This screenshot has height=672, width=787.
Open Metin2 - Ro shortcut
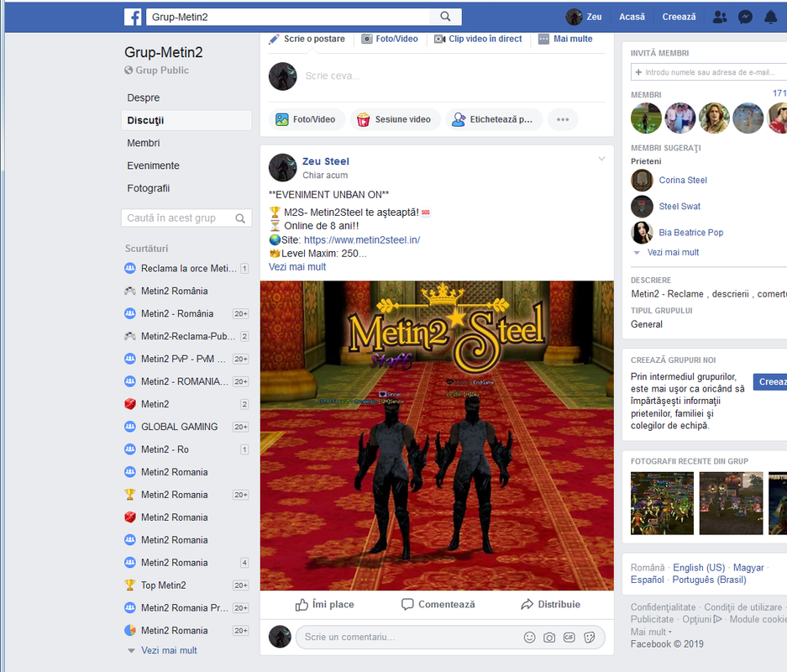coord(165,449)
